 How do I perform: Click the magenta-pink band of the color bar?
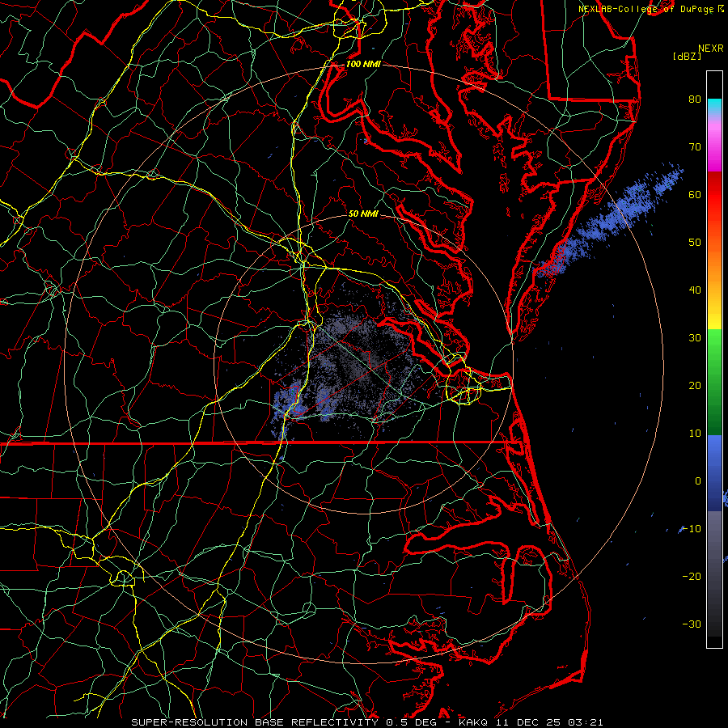pyautogui.click(x=714, y=144)
